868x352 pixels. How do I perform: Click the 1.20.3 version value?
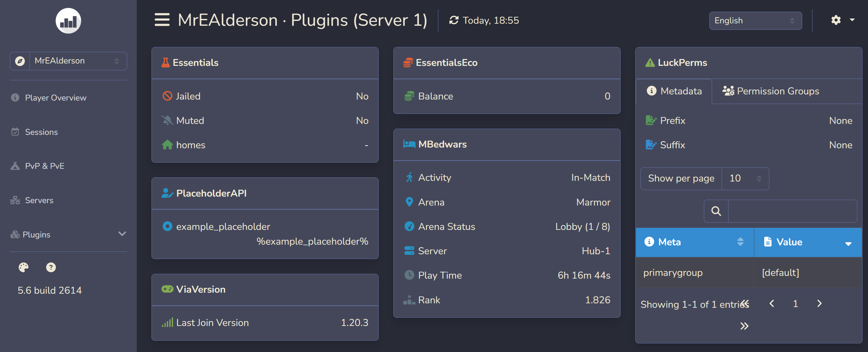(x=355, y=323)
